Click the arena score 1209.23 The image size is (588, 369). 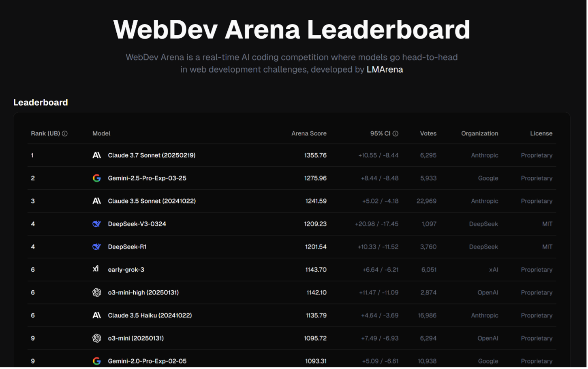316,224
